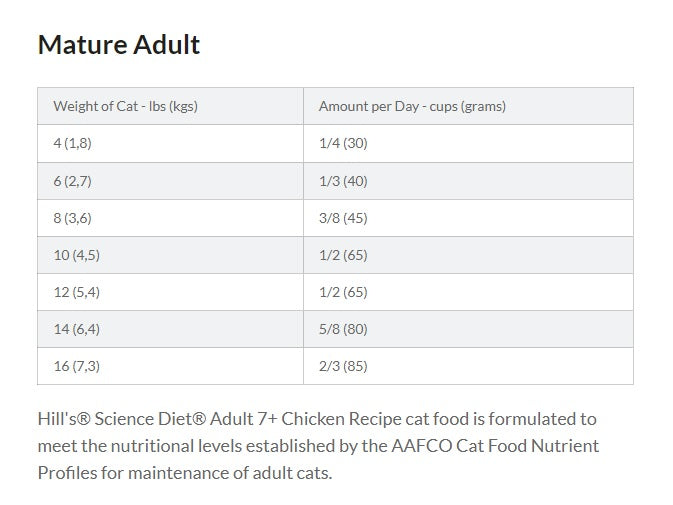Click the 3/8 (45) amount cell

tap(468, 218)
